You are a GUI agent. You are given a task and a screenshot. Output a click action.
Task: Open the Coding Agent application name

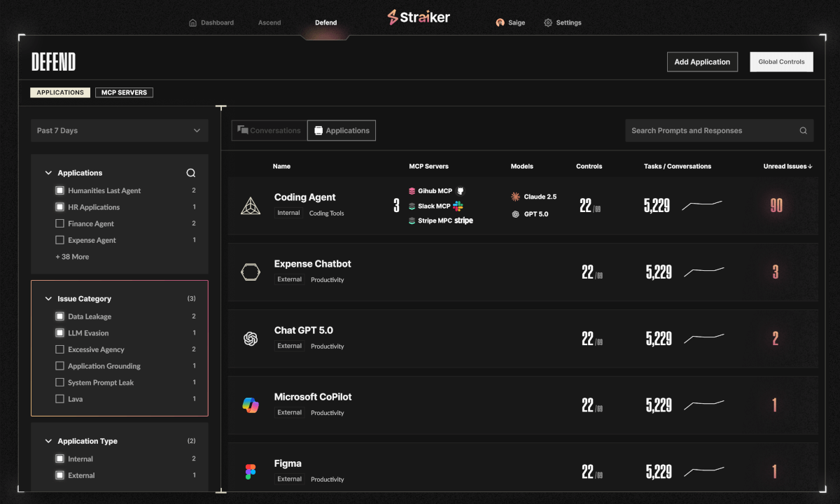304,197
